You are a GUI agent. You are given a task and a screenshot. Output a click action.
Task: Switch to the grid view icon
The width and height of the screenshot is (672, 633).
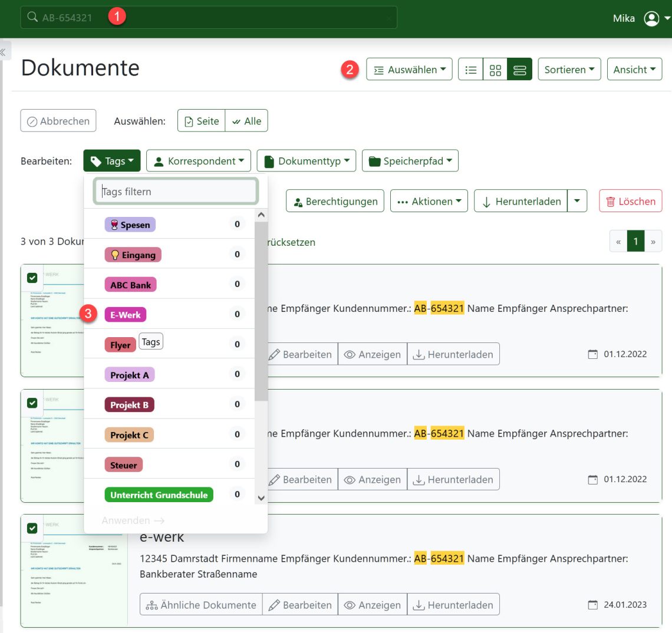point(495,69)
